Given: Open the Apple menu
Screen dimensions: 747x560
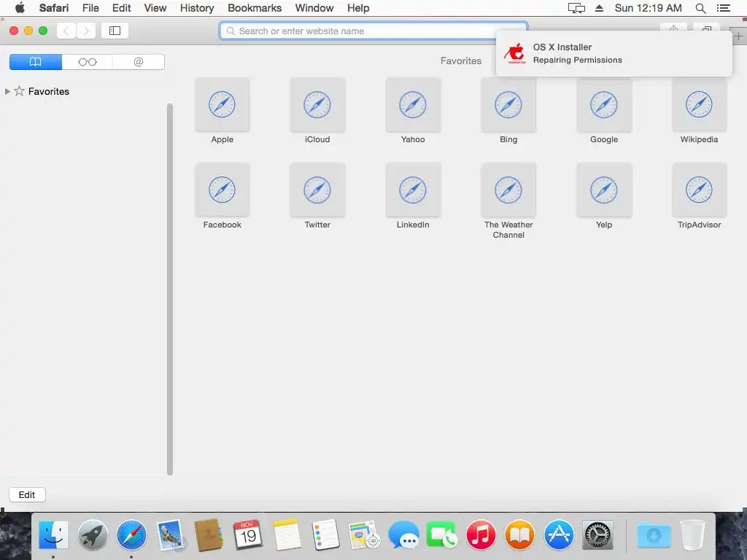Looking at the screenshot, I should tap(20, 8).
